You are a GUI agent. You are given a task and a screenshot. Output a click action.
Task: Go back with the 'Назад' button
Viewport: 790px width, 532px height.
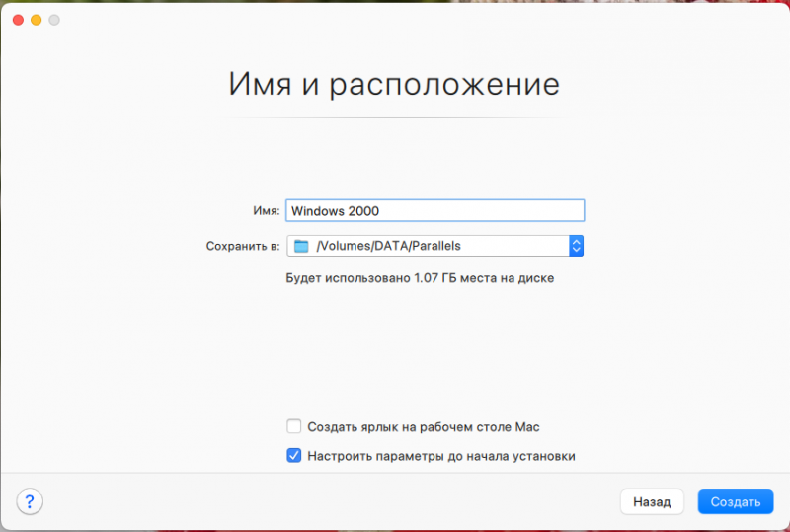[x=652, y=501]
